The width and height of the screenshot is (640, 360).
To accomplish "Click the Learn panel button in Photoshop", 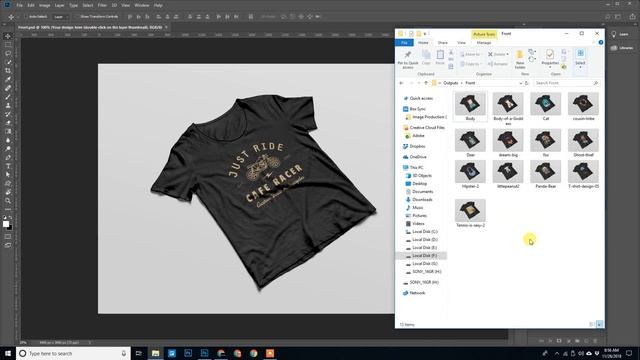I will click(x=620, y=34).
